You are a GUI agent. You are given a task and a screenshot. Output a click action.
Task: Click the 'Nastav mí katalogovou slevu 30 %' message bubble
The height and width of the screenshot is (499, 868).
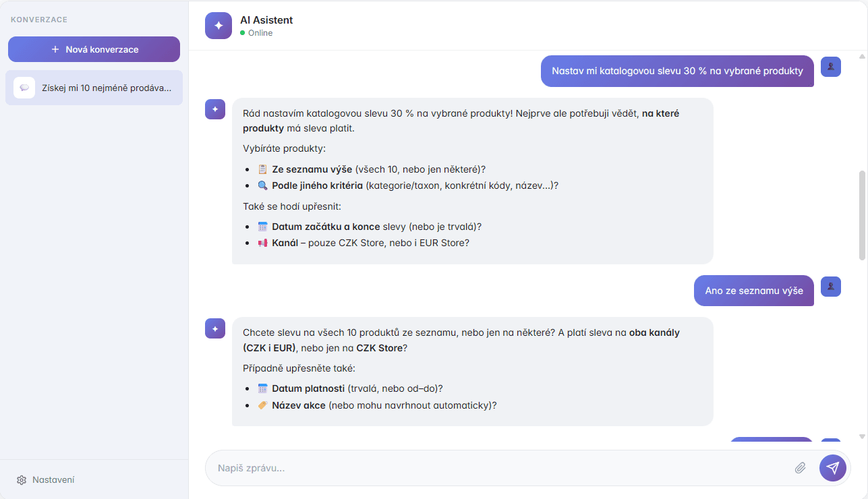676,71
